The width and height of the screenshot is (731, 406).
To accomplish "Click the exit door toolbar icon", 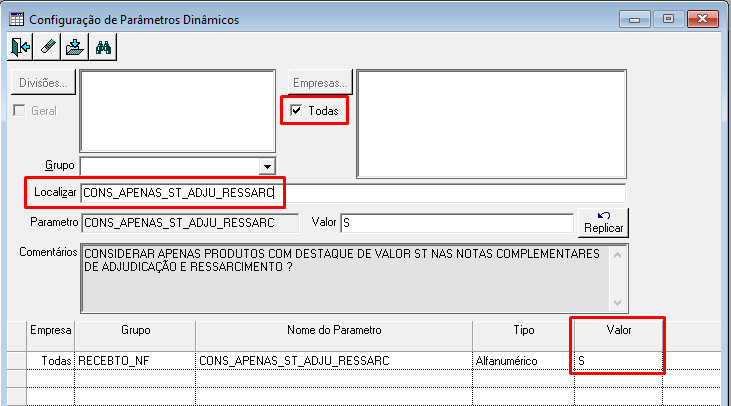I will [20, 47].
